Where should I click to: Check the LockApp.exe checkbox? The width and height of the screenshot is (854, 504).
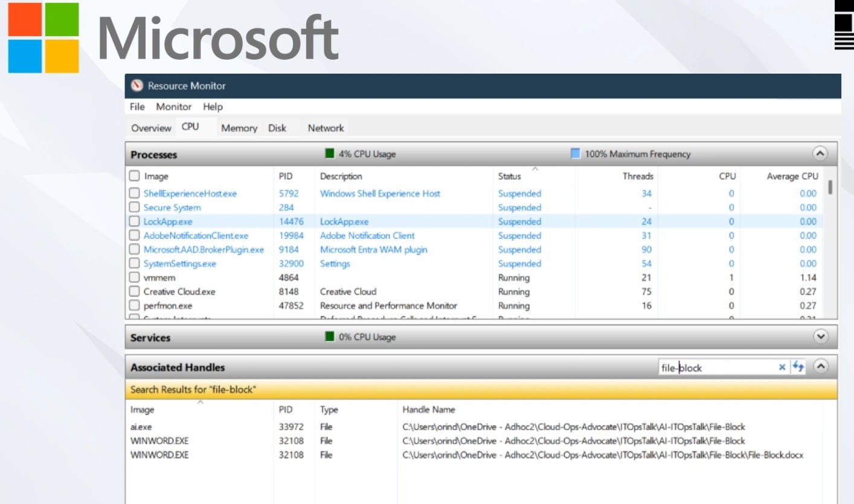tap(135, 222)
